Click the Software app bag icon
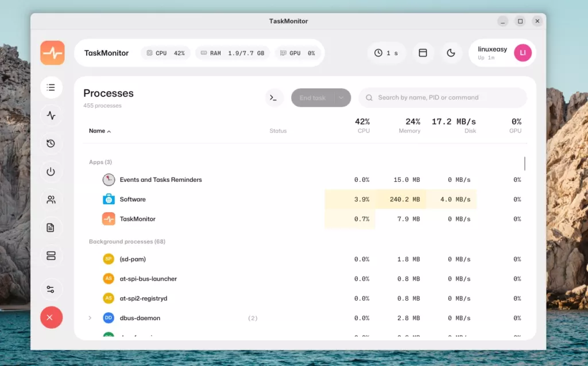The width and height of the screenshot is (588, 366). [x=109, y=199]
